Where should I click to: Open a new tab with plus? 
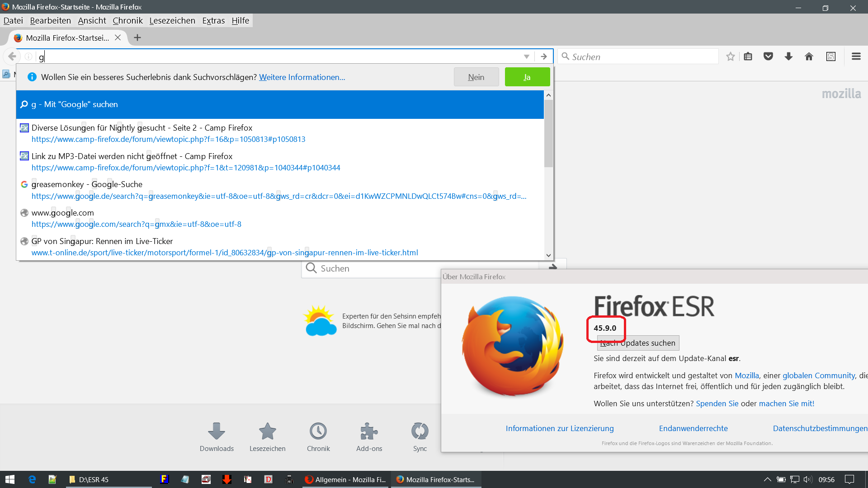[x=137, y=38]
